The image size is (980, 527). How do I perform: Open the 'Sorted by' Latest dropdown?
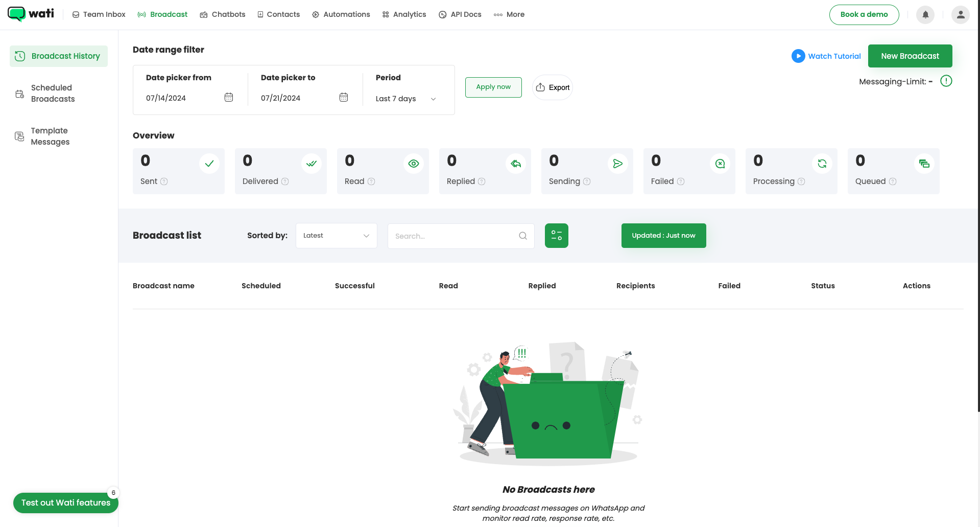(x=336, y=236)
